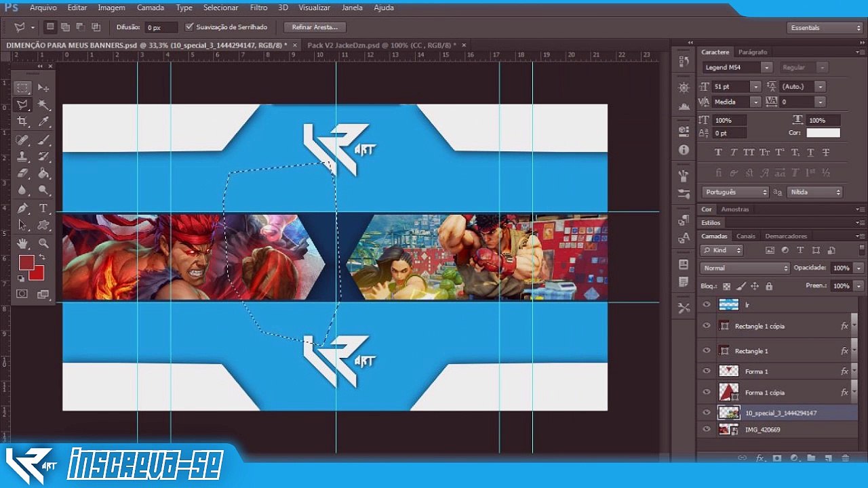This screenshot has height=488, width=868.
Task: Click the Refinar Aresta button
Action: point(315,27)
